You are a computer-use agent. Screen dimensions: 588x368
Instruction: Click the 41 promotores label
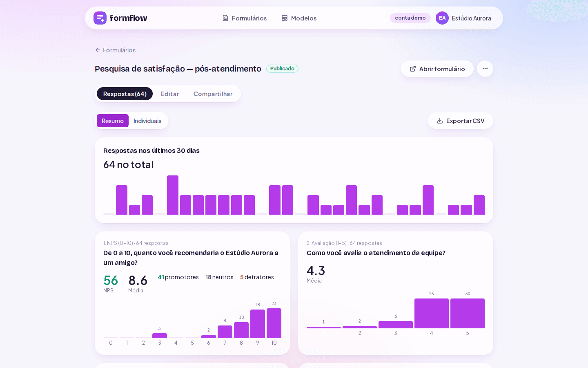pos(178,277)
